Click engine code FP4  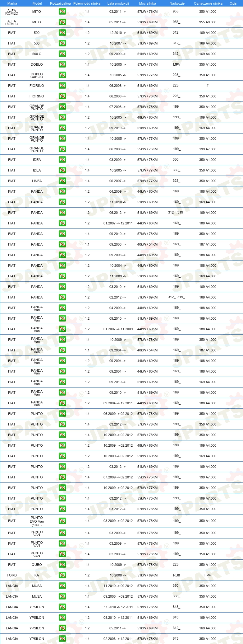208,575
